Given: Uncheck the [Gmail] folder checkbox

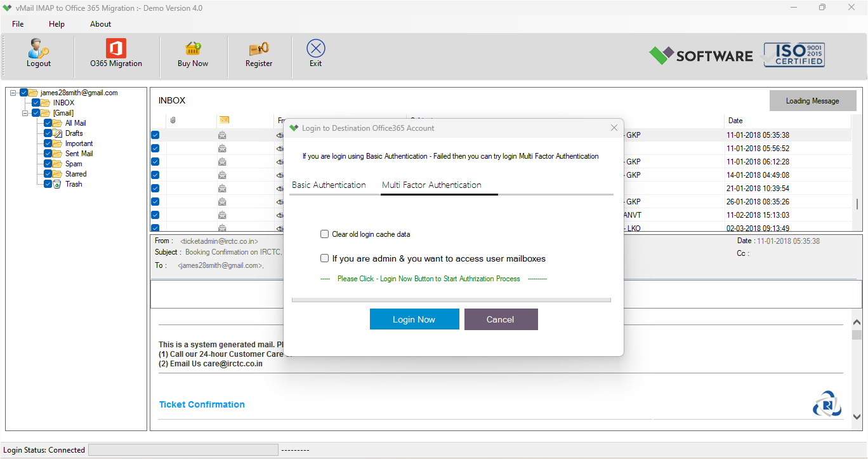Looking at the screenshot, I should [x=36, y=113].
